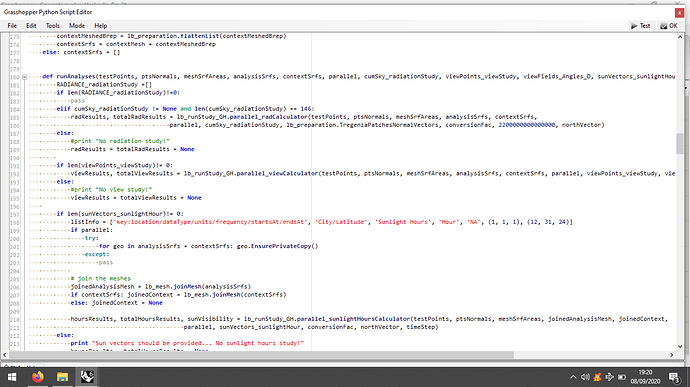
Task: Click line number 180 in gutter
Action: (15, 77)
